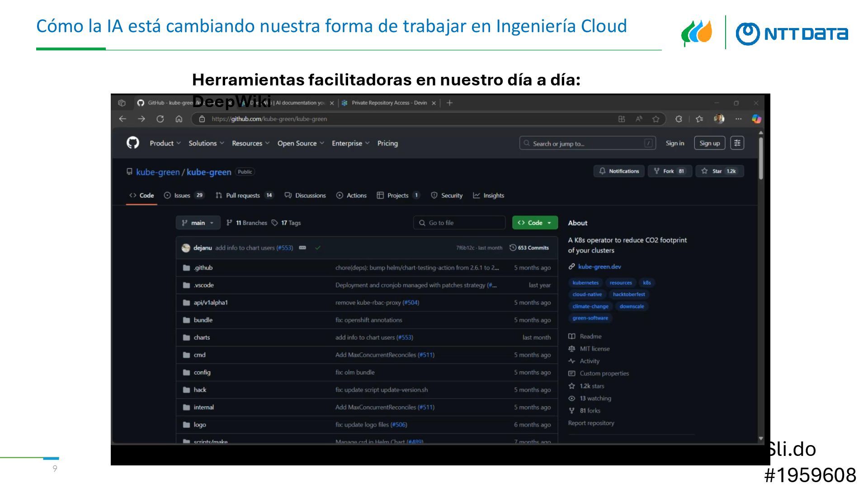868x488 pixels.
Task: Open the charts folder
Action: (x=202, y=338)
